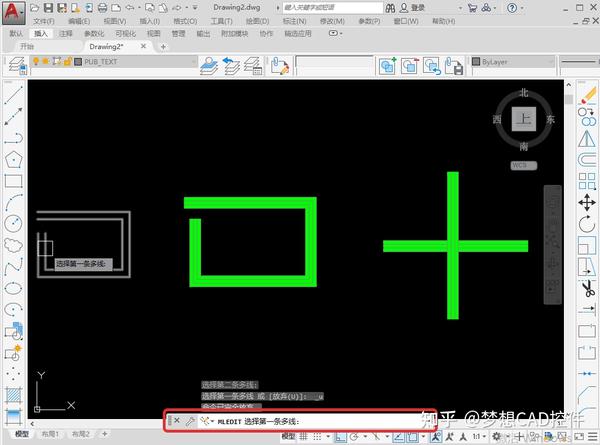The width and height of the screenshot is (600, 445).
Task: Expand the snap mode dropdown arrow
Action: [x=328, y=436]
